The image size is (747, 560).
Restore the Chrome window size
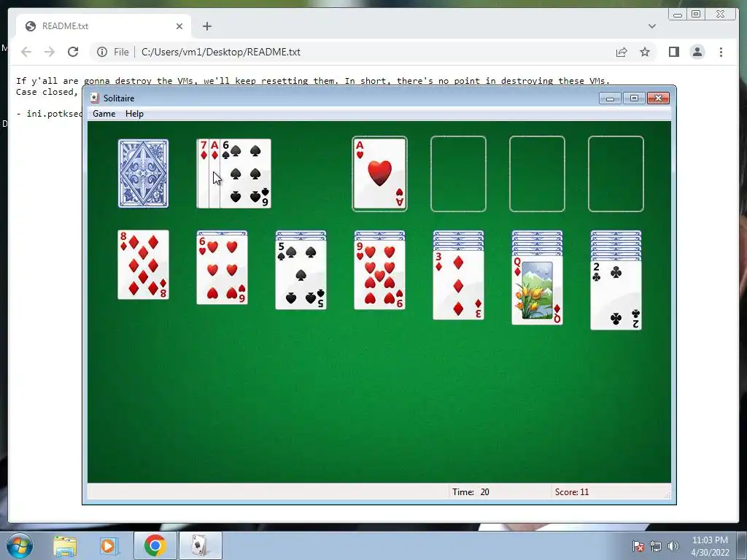click(x=695, y=15)
